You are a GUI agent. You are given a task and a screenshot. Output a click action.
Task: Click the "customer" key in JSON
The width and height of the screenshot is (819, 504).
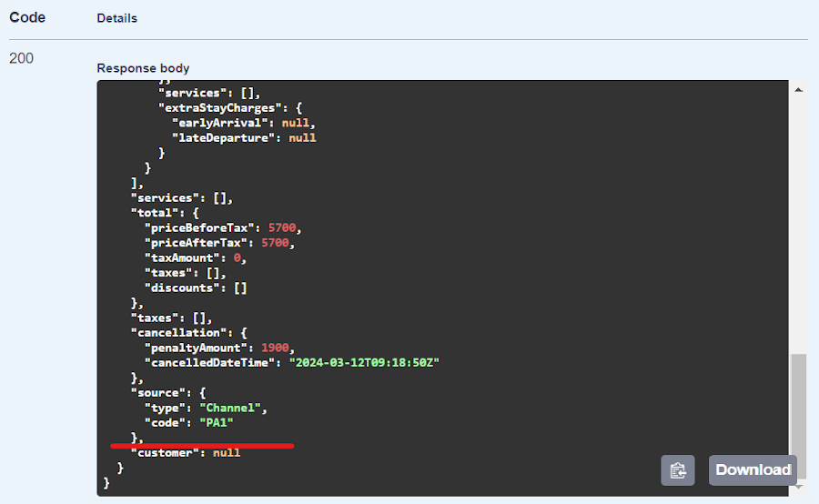pos(165,453)
